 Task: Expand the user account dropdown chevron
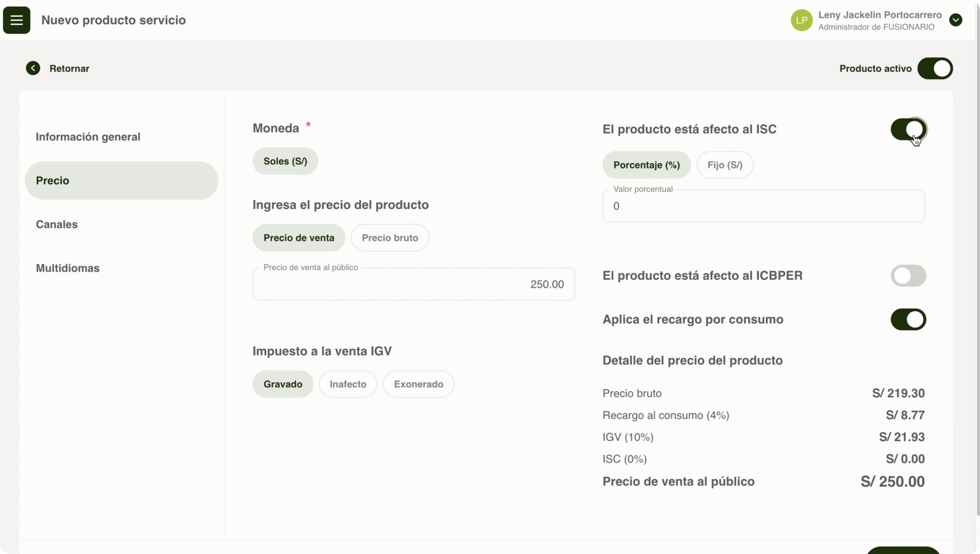point(955,20)
